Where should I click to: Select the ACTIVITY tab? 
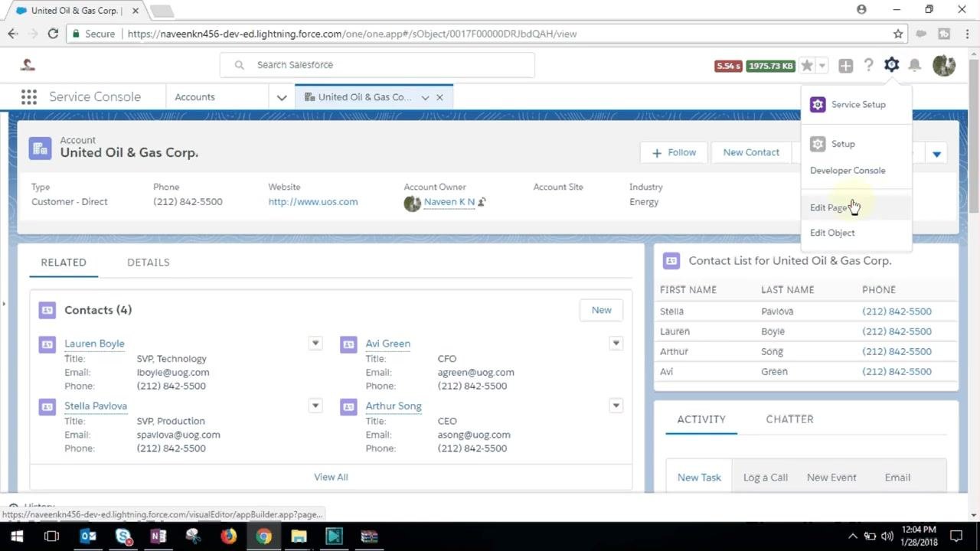point(701,419)
